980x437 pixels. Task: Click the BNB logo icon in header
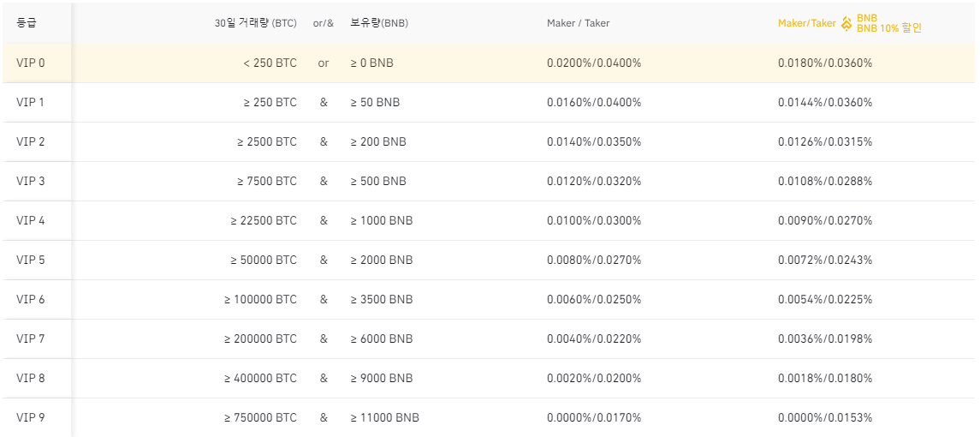point(846,23)
